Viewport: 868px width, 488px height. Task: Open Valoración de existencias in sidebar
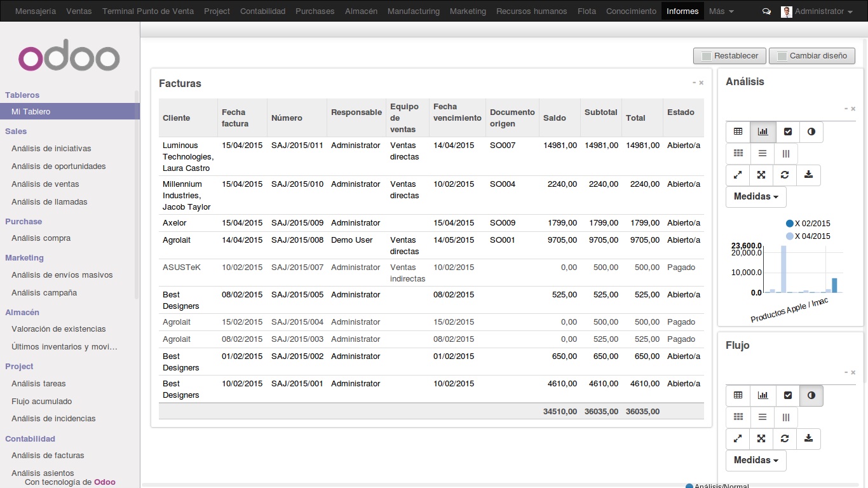pos(58,329)
